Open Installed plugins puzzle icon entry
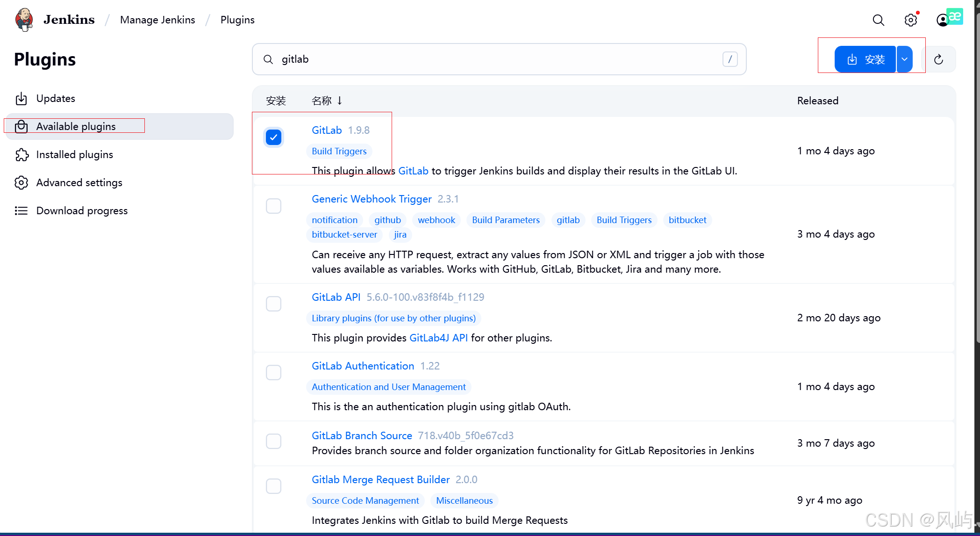980x536 pixels. click(74, 155)
